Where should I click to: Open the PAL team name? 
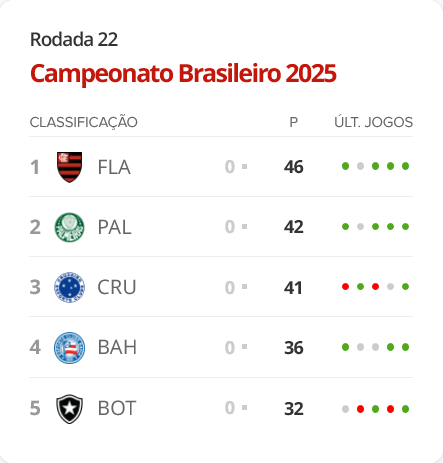coord(114,227)
